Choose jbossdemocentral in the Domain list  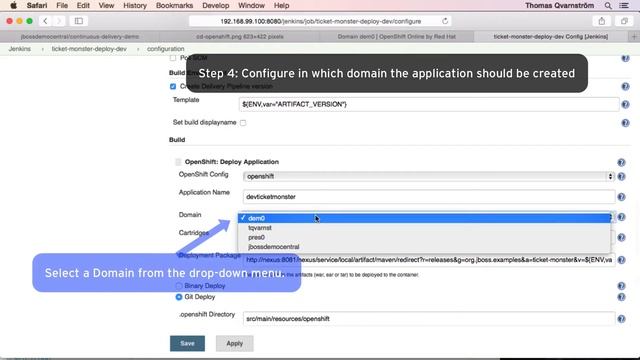(424, 247)
